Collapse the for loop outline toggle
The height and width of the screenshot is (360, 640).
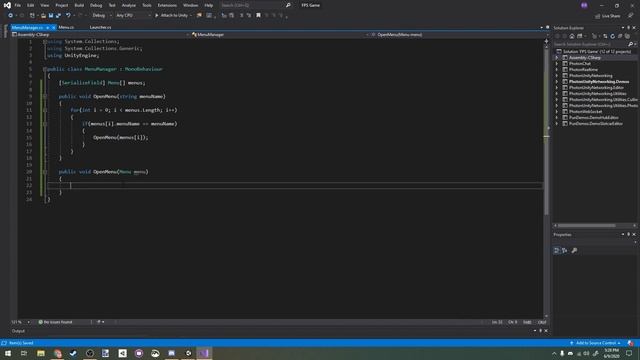click(x=45, y=110)
